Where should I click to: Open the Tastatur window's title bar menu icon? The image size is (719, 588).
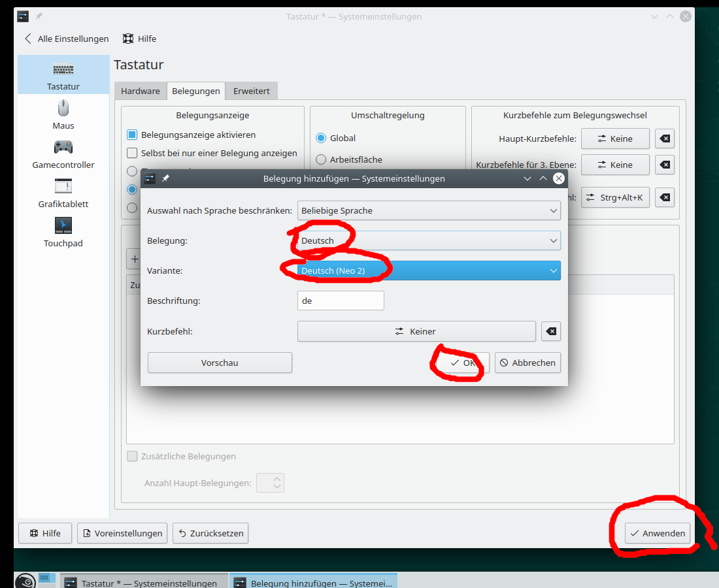(23, 16)
